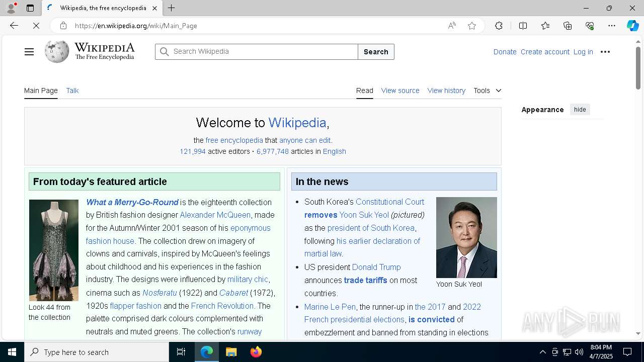
Task: Launch Firefox from the taskbar
Action: click(256, 352)
